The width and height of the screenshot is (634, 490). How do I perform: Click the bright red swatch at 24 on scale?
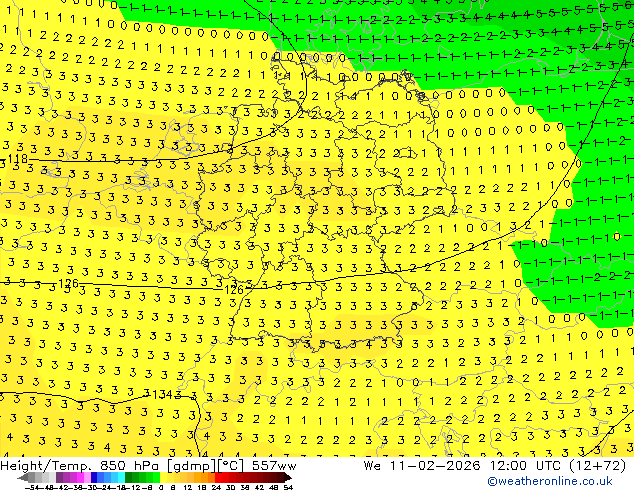tap(218, 477)
